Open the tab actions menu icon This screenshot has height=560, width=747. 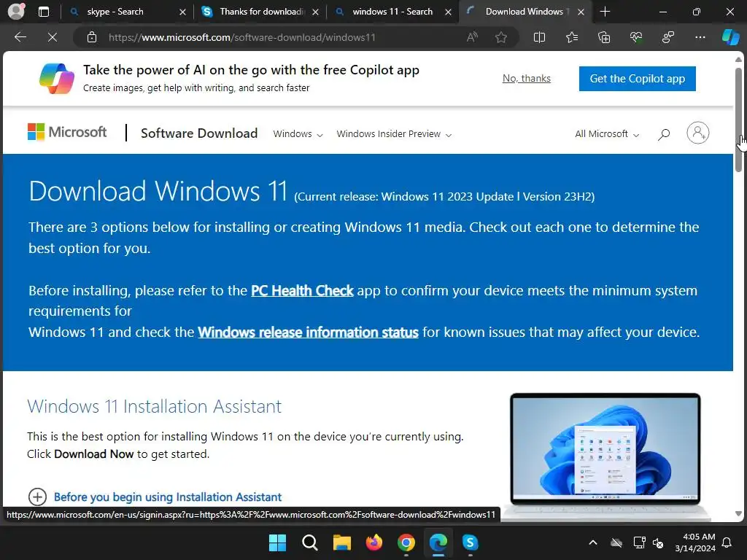click(x=44, y=12)
